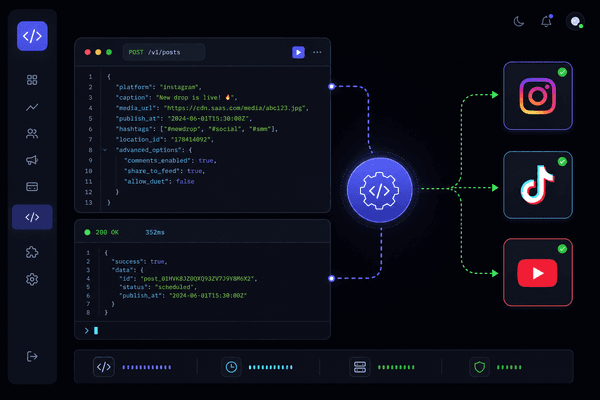Toggle dark mode moon icon
This screenshot has width=600, height=400.
518,21
